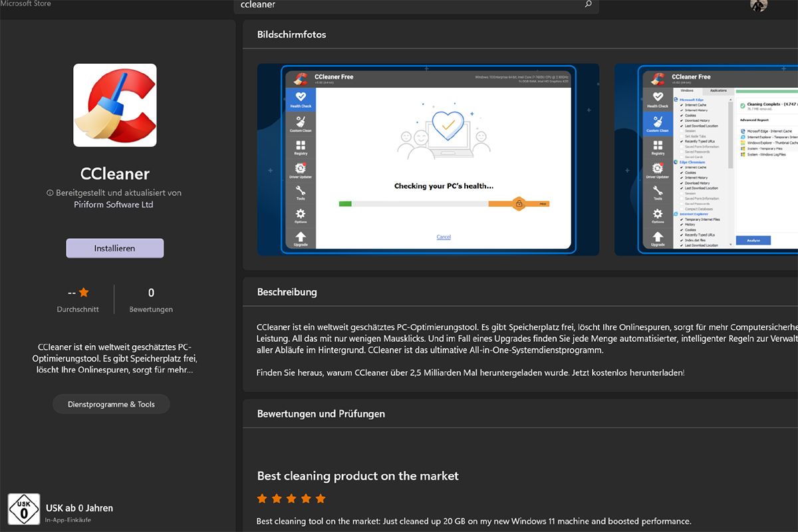Click the five-star rating of the review

point(291,498)
